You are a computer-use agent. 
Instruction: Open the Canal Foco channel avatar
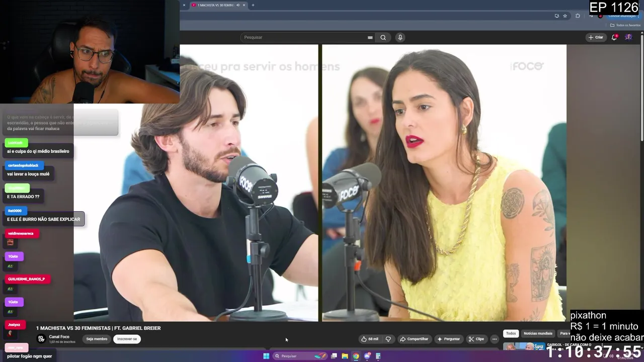coord(41,339)
